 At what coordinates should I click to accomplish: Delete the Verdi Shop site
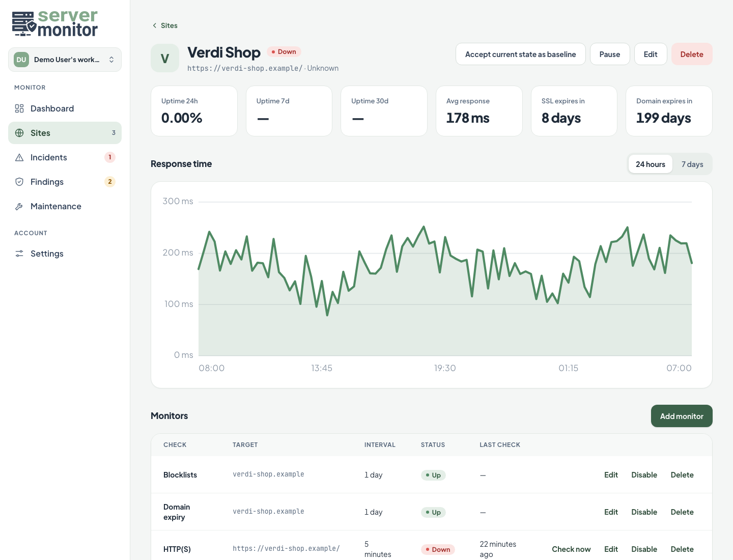click(x=692, y=54)
